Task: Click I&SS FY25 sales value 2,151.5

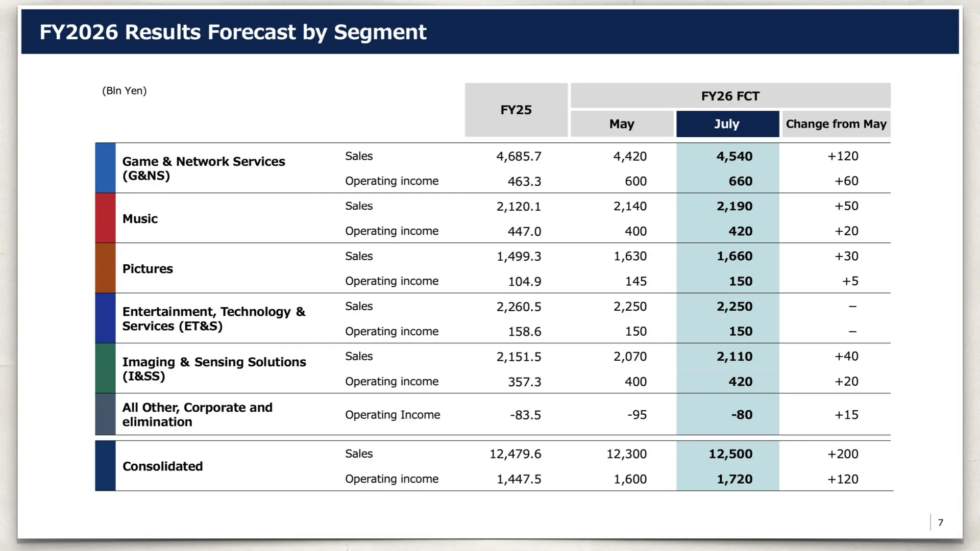Action: (519, 357)
